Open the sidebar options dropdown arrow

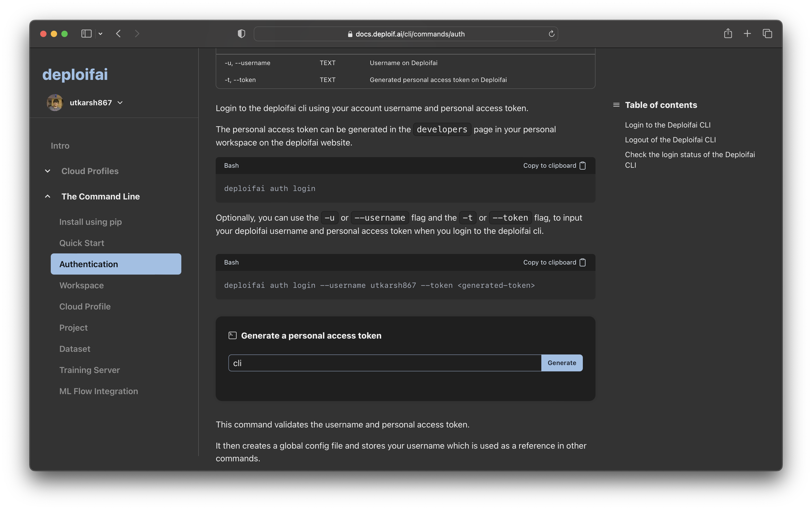(x=100, y=34)
